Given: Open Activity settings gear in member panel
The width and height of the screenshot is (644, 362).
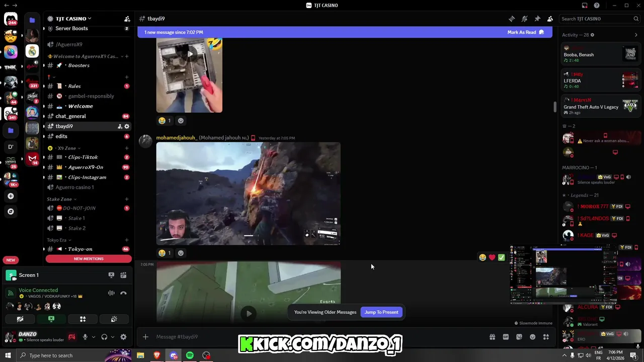Looking at the screenshot, I should point(592,35).
